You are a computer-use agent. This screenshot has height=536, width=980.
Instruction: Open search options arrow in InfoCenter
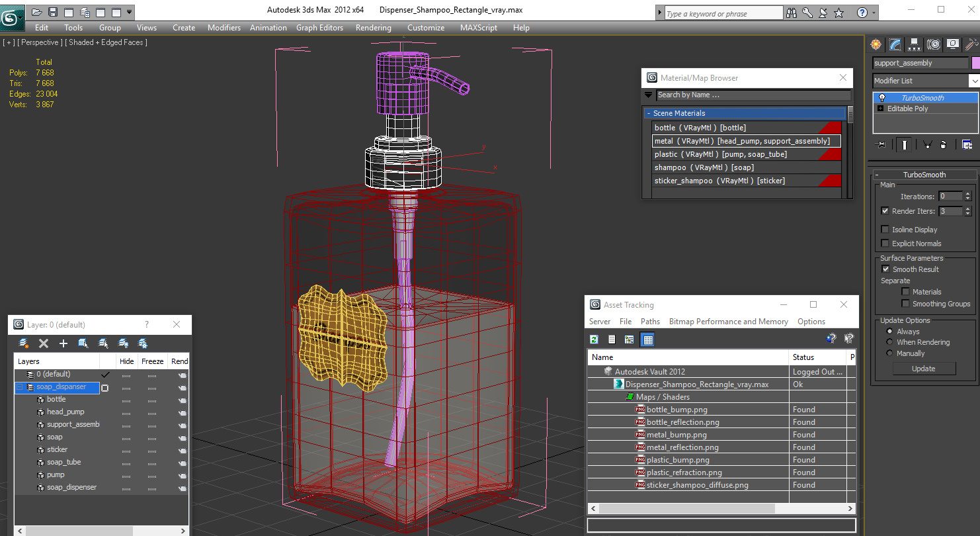(659, 13)
